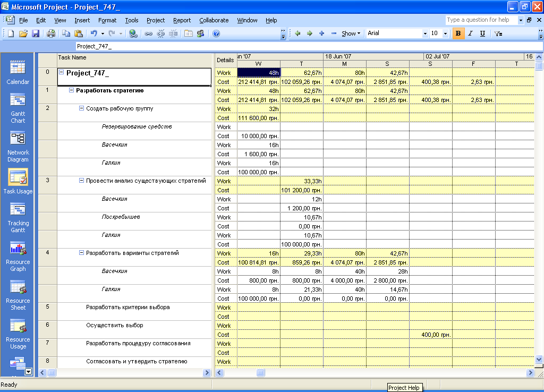Open the Show outline level dropdown
Screen dimensions: 544x392
[351, 33]
